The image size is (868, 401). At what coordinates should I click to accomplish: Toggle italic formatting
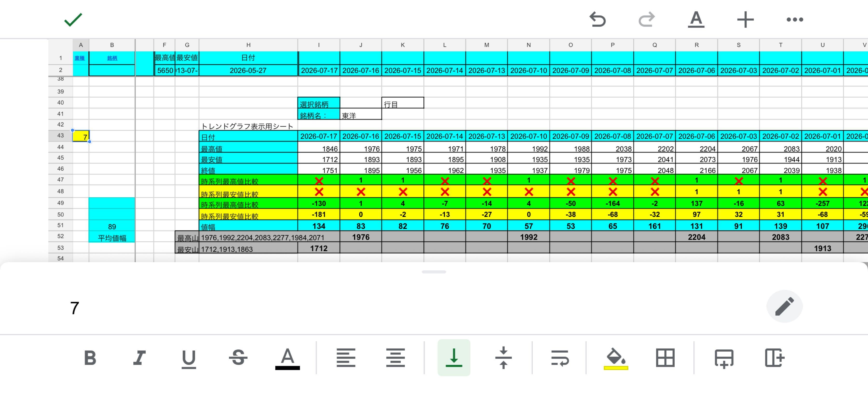(x=139, y=358)
